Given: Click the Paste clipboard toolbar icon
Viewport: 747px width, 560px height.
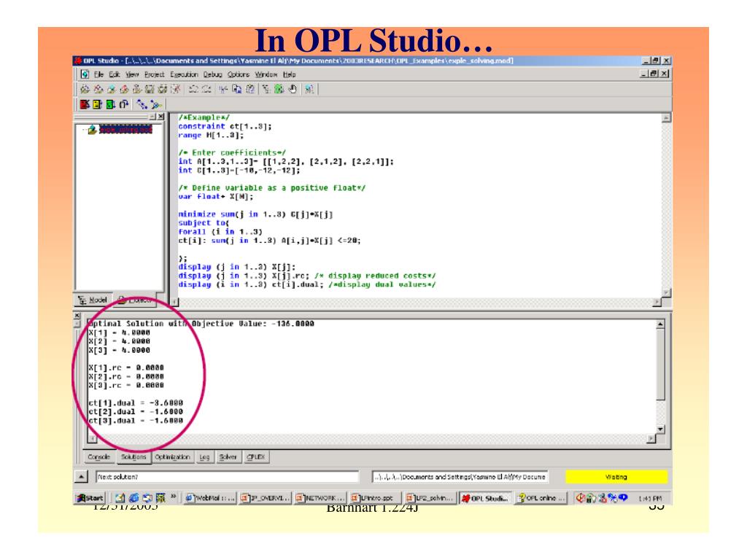Looking at the screenshot, I should 250,89.
